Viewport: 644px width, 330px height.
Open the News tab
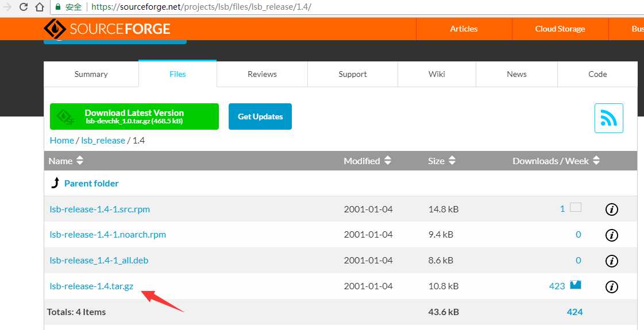coord(516,74)
